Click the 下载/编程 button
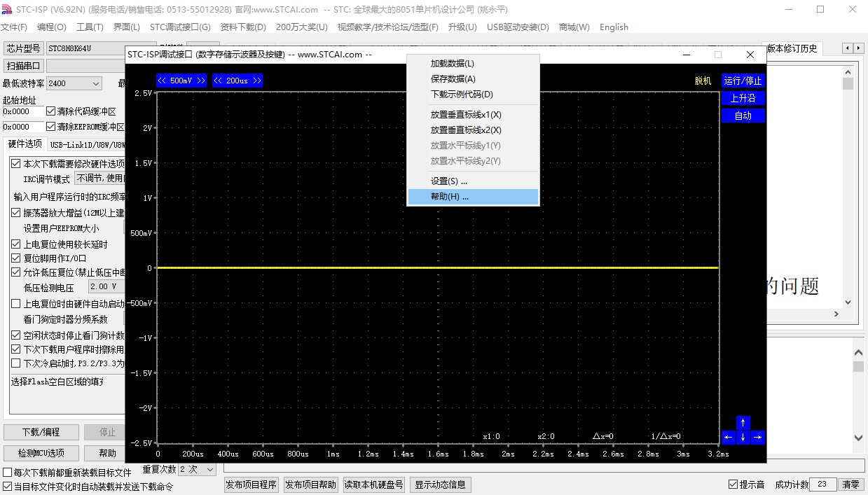868x495 pixels. pyautogui.click(x=41, y=432)
